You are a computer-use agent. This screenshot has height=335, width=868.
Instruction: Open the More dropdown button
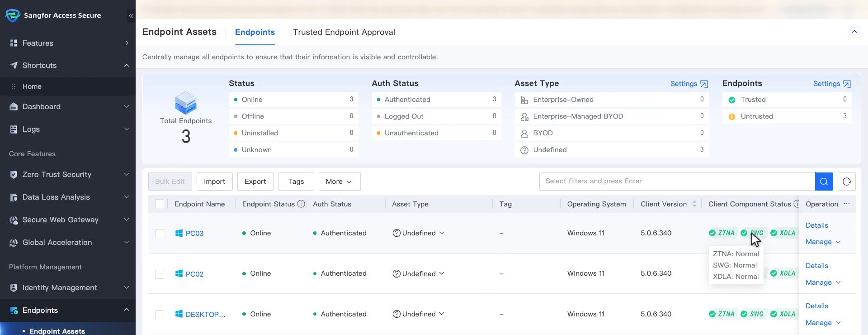340,182
